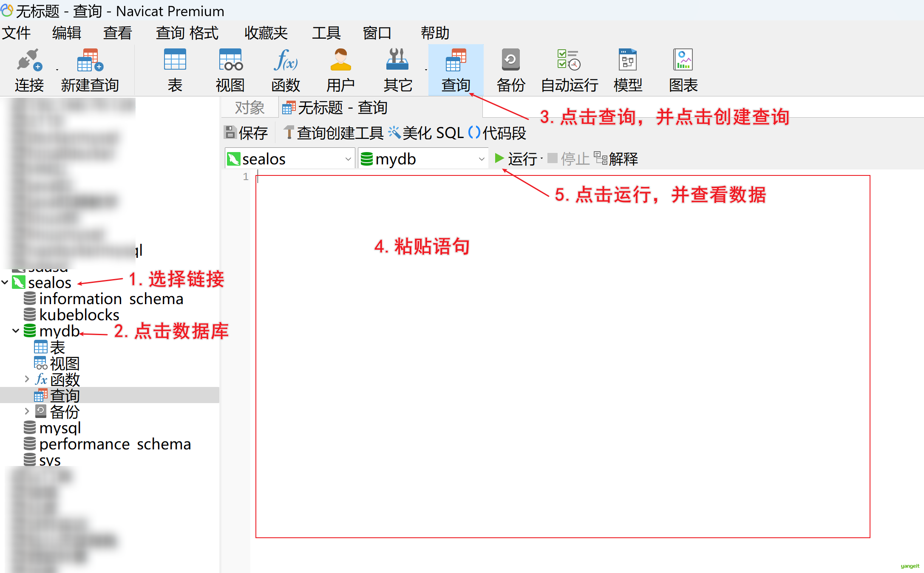Select the information_schema database
924x573 pixels.
(111, 299)
